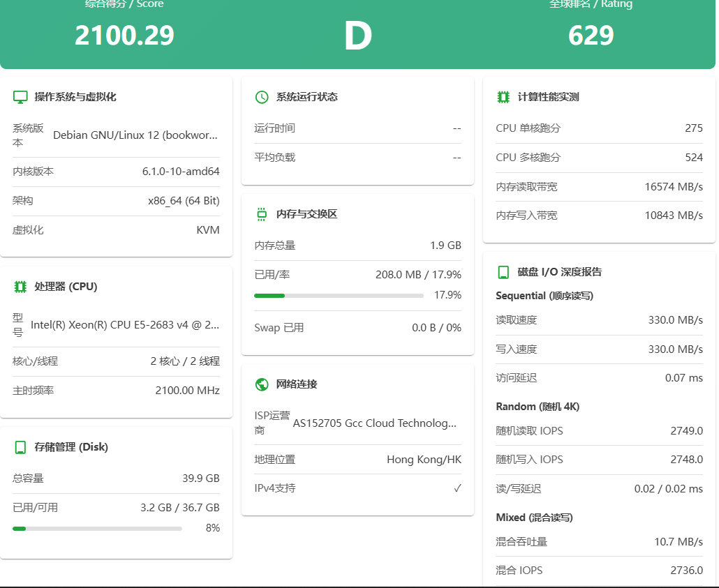Click the architecture value x86_64 (64 Bit)

(184, 201)
